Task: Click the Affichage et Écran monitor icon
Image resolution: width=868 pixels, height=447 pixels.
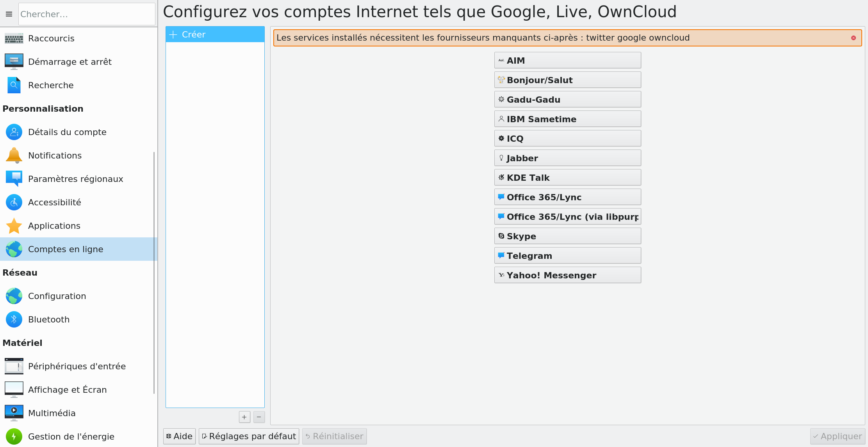Action: click(14, 390)
